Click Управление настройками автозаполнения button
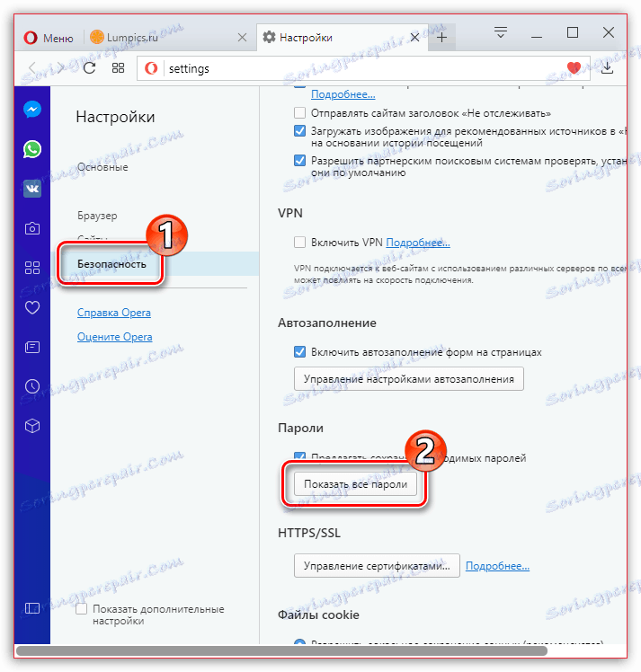Image resolution: width=641 pixels, height=672 pixels. click(409, 379)
